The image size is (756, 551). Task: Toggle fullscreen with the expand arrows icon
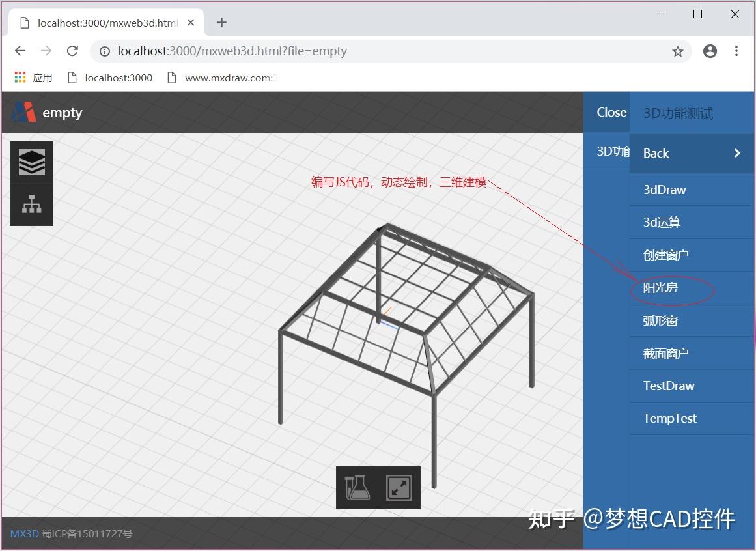click(399, 487)
